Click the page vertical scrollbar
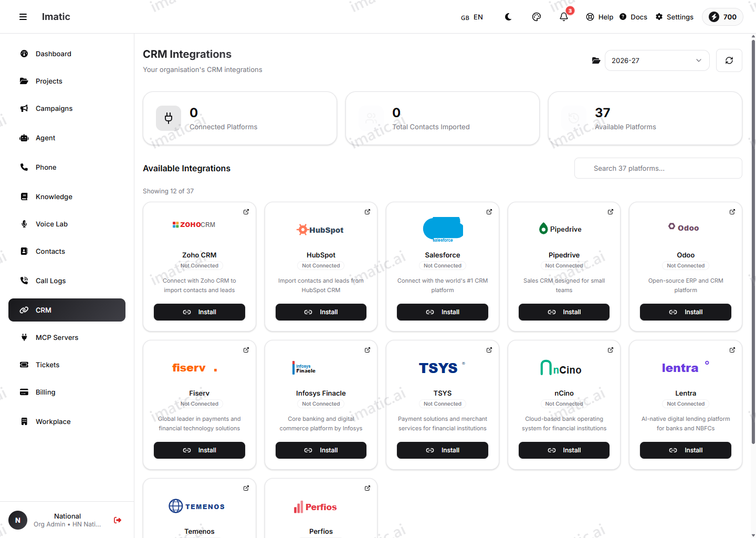 [x=753, y=242]
